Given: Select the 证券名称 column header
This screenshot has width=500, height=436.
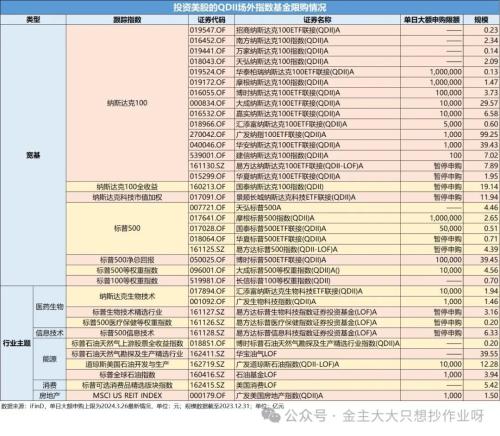Looking at the screenshot, I should (317, 20).
